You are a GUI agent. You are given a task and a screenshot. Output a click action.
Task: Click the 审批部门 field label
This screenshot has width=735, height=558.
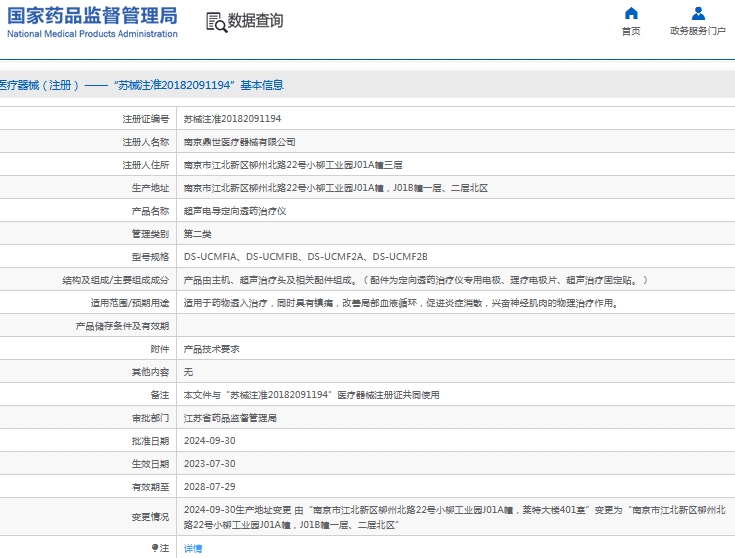point(150,418)
